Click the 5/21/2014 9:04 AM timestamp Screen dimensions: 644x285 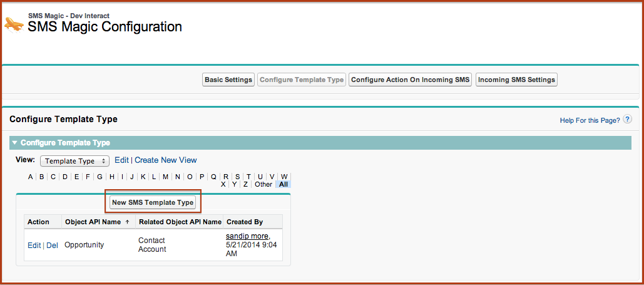252,249
